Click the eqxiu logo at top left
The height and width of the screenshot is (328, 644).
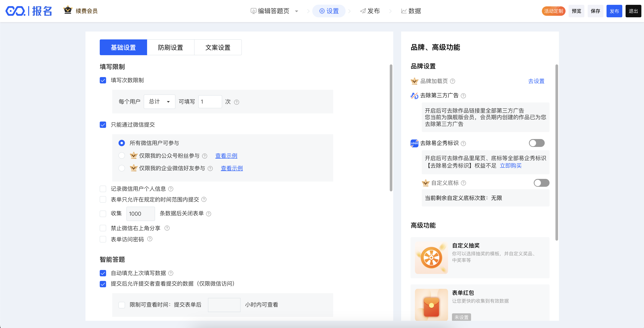(x=16, y=11)
